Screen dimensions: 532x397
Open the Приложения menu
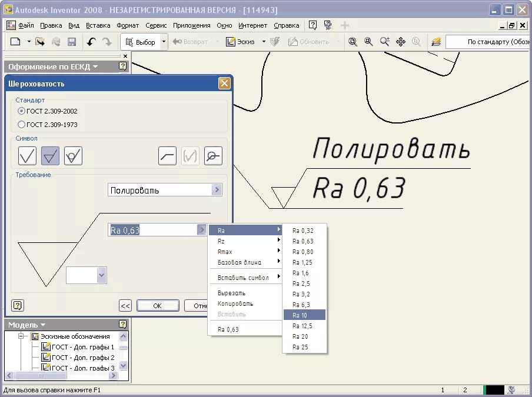[192, 25]
